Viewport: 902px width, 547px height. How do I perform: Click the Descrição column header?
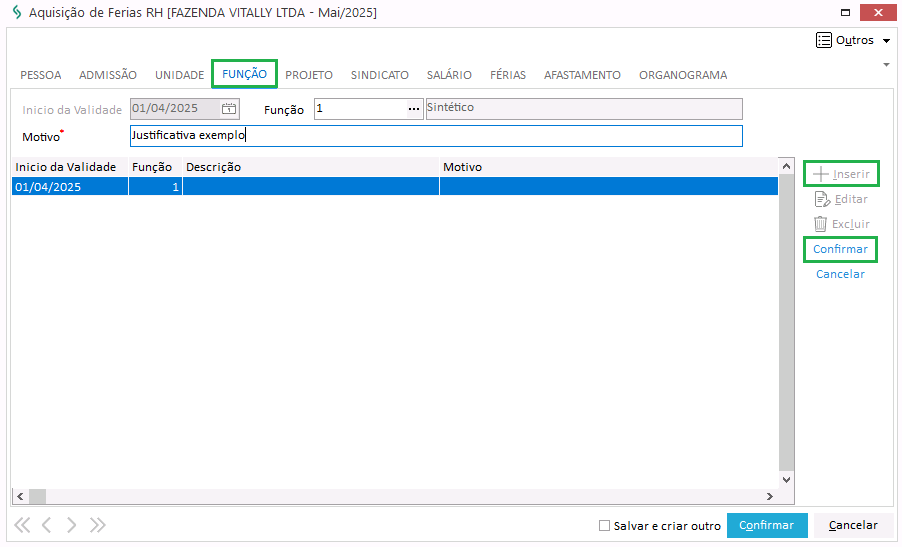(311, 167)
